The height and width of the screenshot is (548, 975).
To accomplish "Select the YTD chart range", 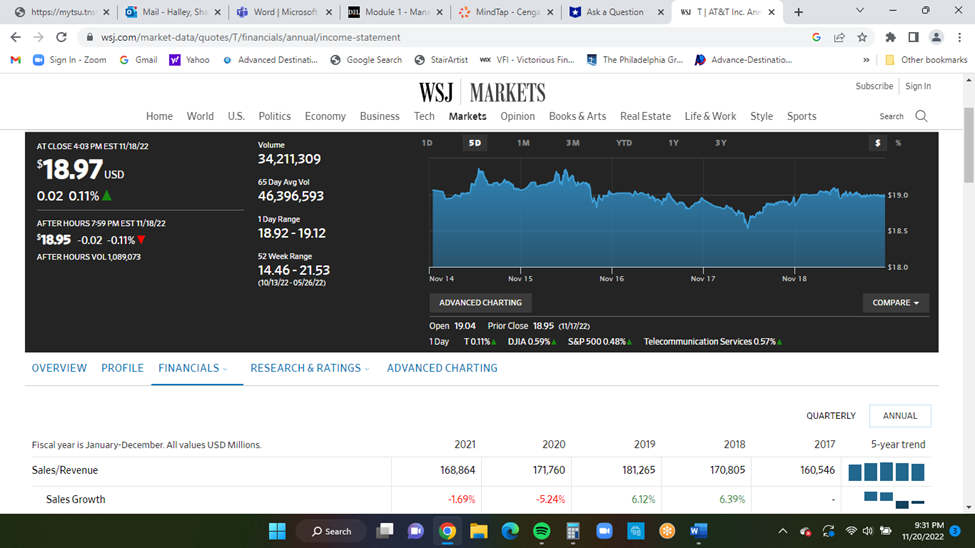I will 624,143.
